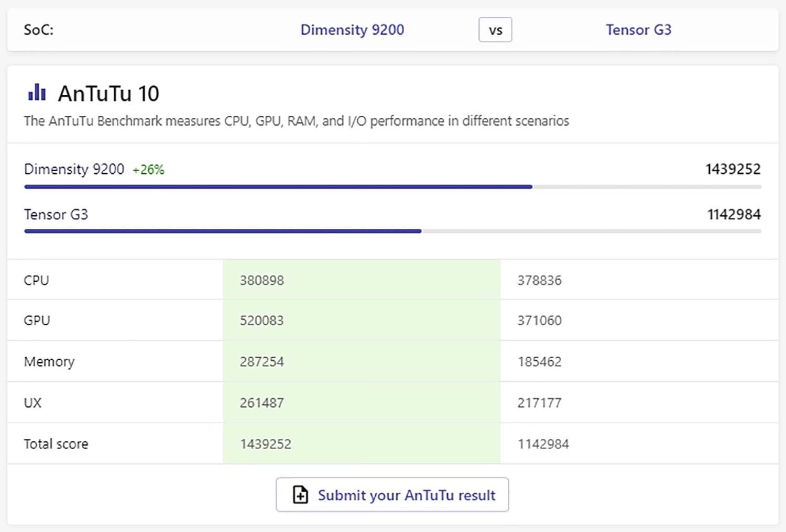Click the AnTuTu 10 heading
This screenshot has width=786, height=532.
pos(108,94)
